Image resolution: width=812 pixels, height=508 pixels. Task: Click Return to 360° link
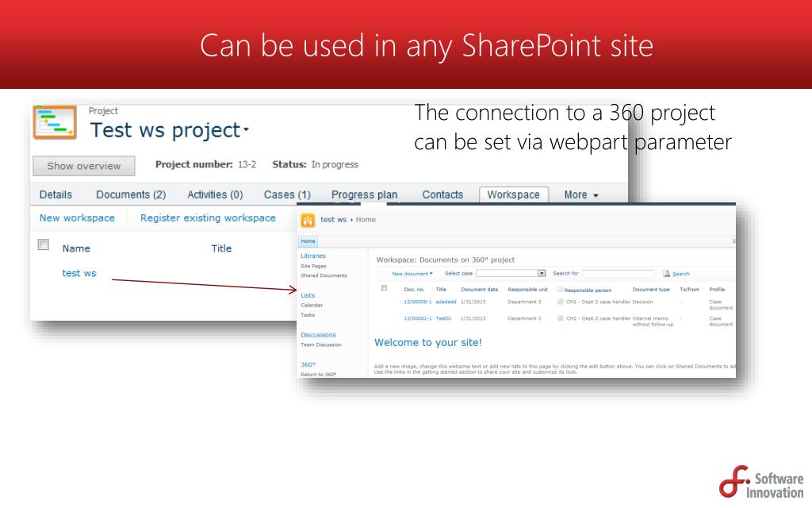pyautogui.click(x=319, y=375)
